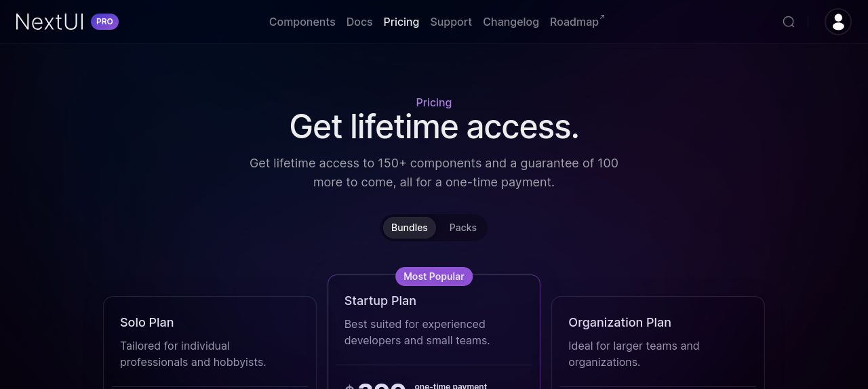Viewport: 868px width, 389px height.
Task: Click the Solo Plan description text
Action: click(193, 354)
